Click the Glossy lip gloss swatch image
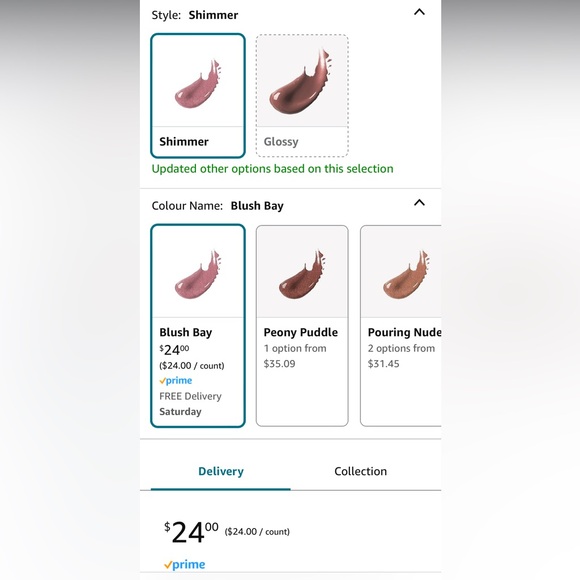This screenshot has width=580, height=580. [x=300, y=81]
